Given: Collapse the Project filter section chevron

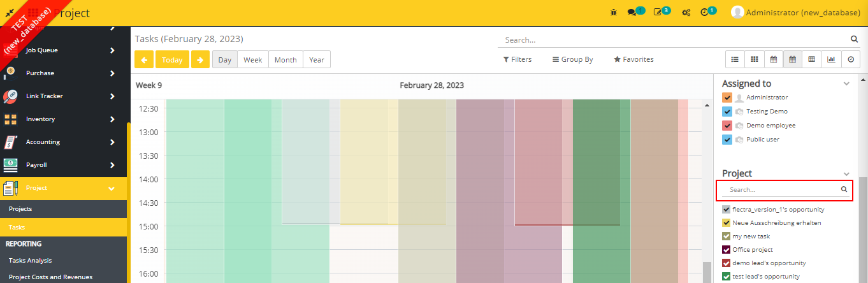Looking at the screenshot, I should click(x=846, y=173).
